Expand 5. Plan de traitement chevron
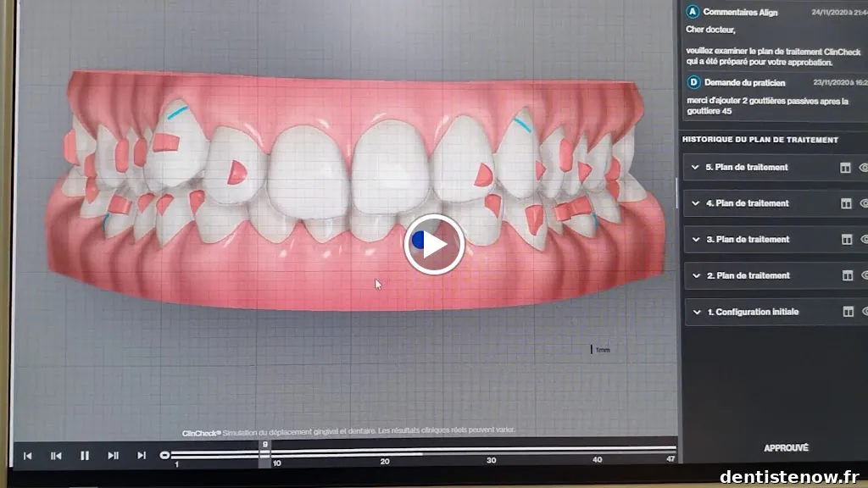The height and width of the screenshot is (488, 868). coord(696,168)
